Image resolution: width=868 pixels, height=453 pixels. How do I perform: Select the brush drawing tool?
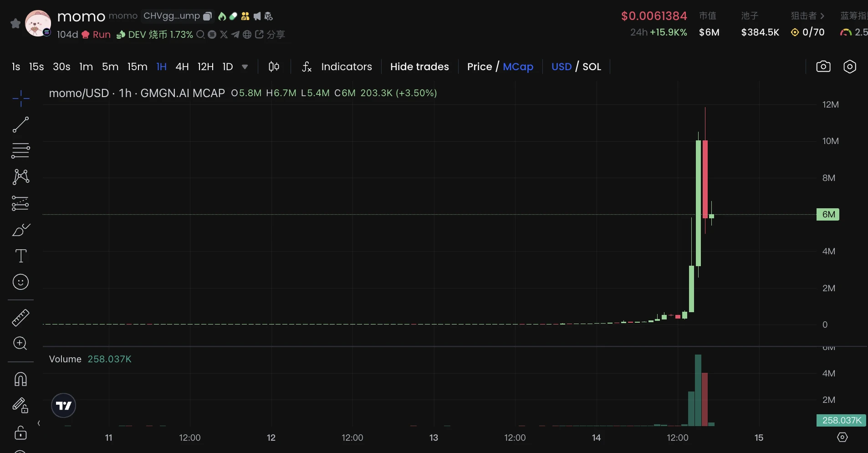tap(20, 230)
